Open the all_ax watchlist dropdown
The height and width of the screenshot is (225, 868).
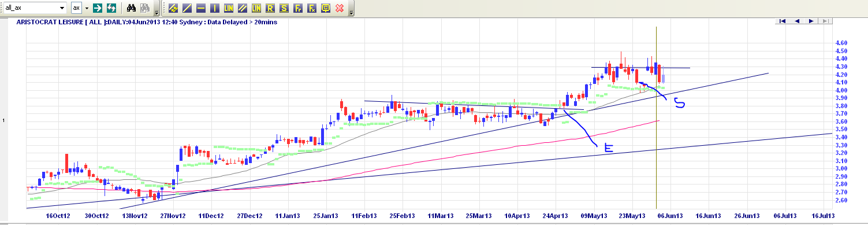click(62, 8)
